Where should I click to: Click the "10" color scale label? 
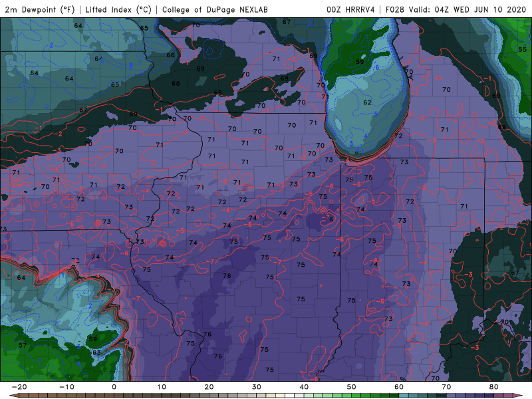click(162, 387)
